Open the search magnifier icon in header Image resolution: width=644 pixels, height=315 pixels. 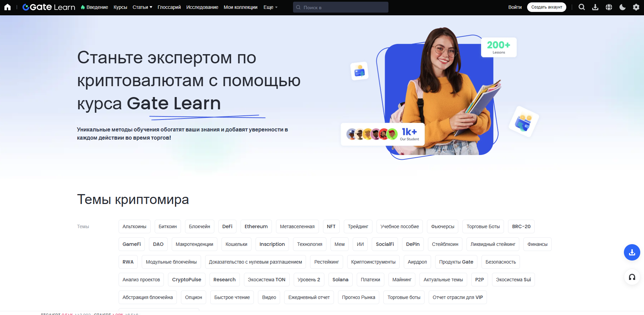(x=582, y=7)
